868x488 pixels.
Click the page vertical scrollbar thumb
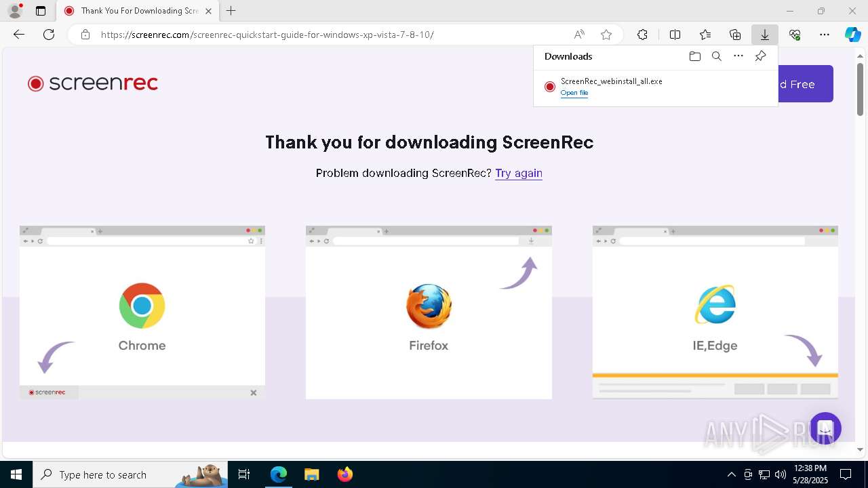(x=860, y=89)
